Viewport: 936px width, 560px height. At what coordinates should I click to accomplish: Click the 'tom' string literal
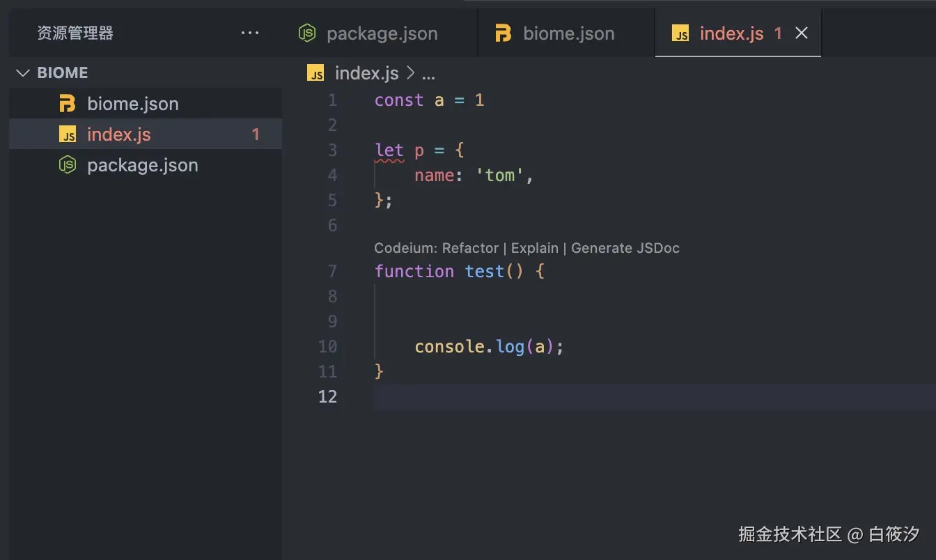point(499,176)
